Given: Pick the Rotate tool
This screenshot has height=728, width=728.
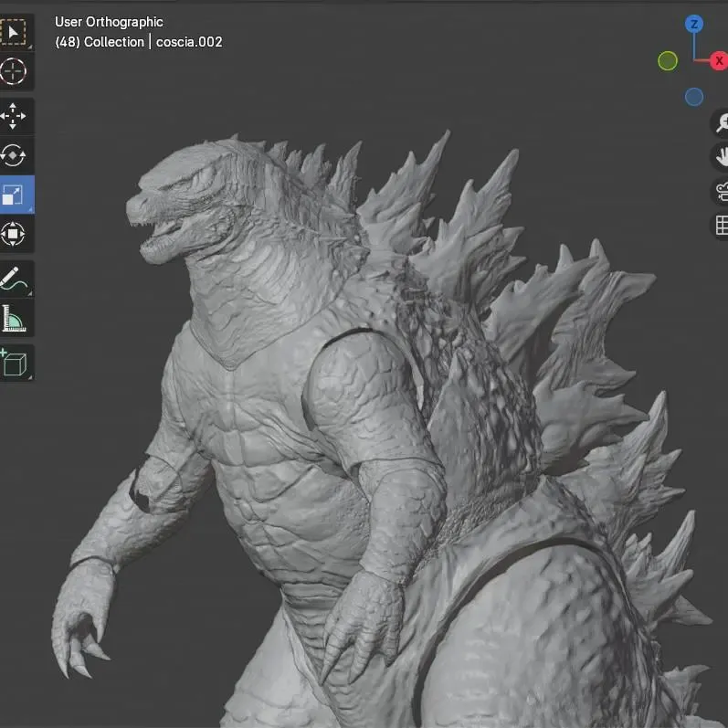Looking at the screenshot, I should click(x=13, y=155).
